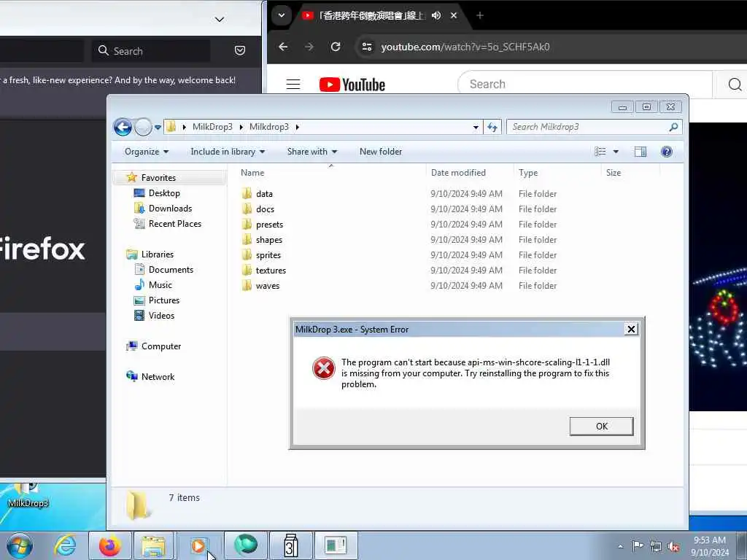The height and width of the screenshot is (560, 747).
Task: Click the magnifier icon in the Explorer search box
Action: (x=673, y=127)
